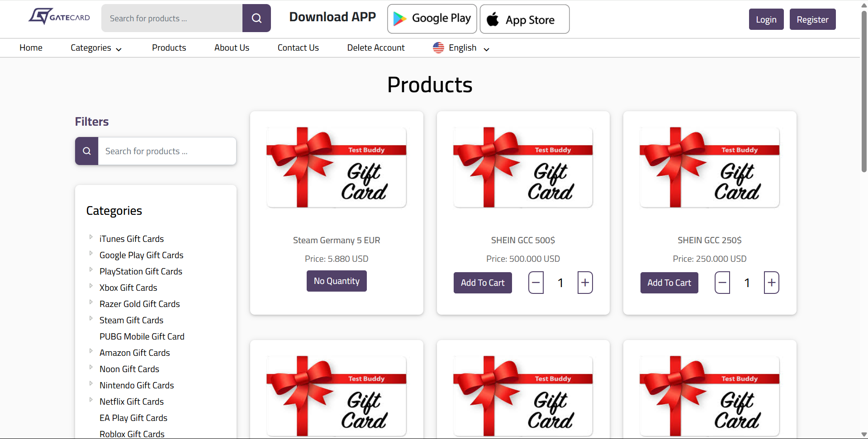Go to the Products menu item
Screen dimensions: 868x439
pos(169,48)
